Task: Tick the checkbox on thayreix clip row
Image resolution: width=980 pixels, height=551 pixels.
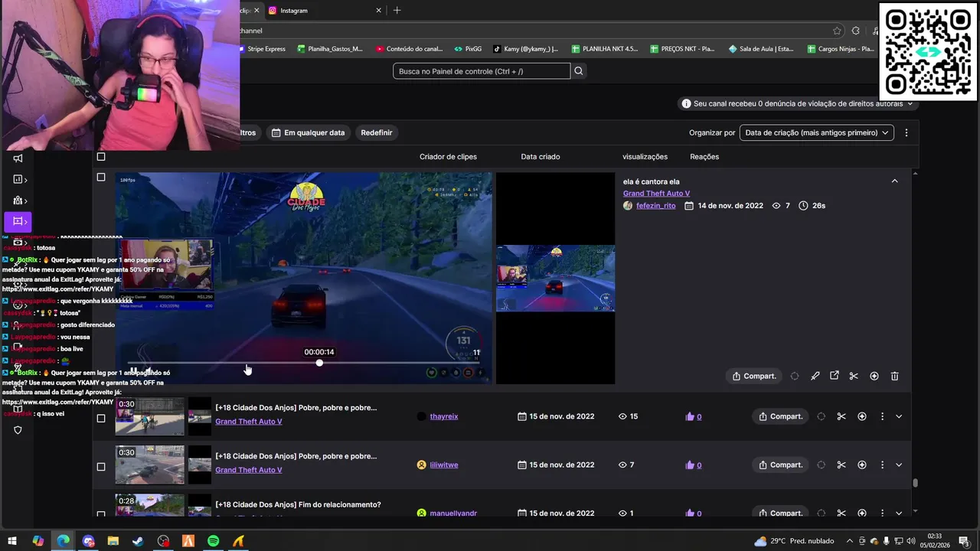Action: [100, 419]
